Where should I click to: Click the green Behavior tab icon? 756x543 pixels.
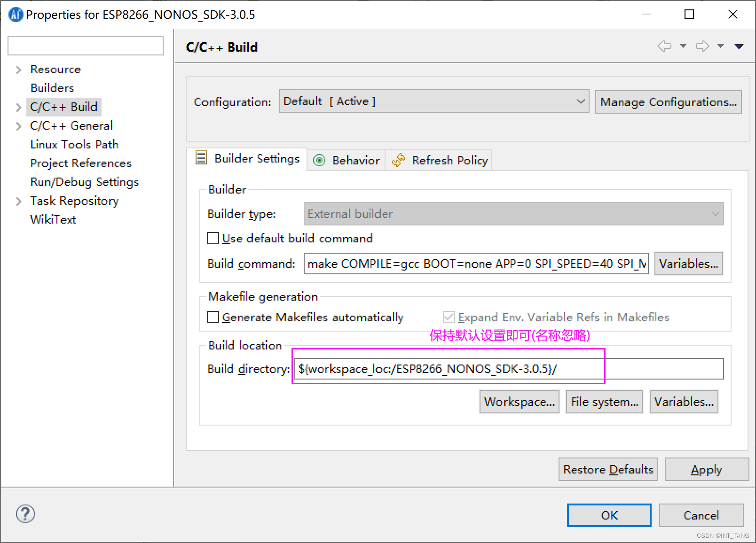click(x=320, y=160)
